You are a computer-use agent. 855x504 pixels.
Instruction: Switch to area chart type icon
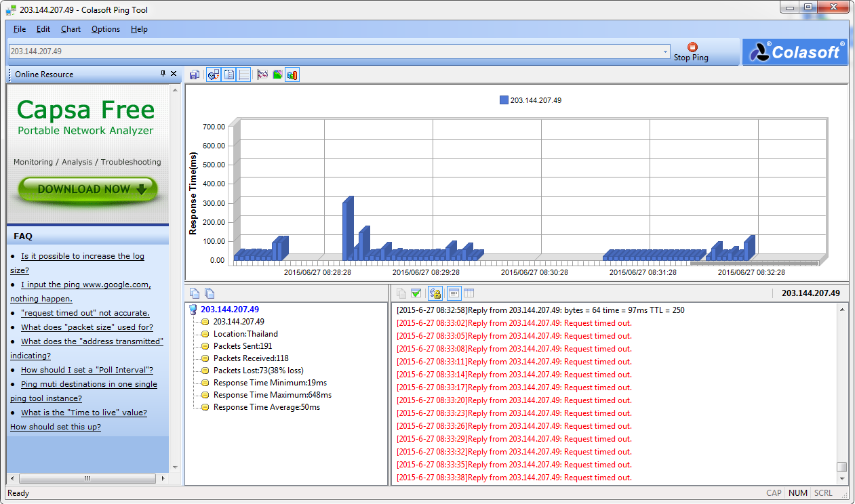pyautogui.click(x=278, y=75)
